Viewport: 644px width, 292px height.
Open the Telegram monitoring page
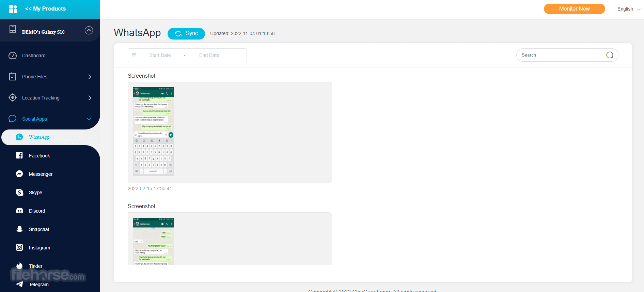38,285
